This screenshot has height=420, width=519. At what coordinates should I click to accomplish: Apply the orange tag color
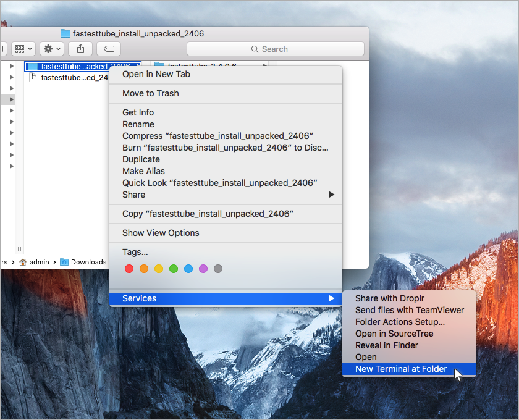click(x=144, y=269)
